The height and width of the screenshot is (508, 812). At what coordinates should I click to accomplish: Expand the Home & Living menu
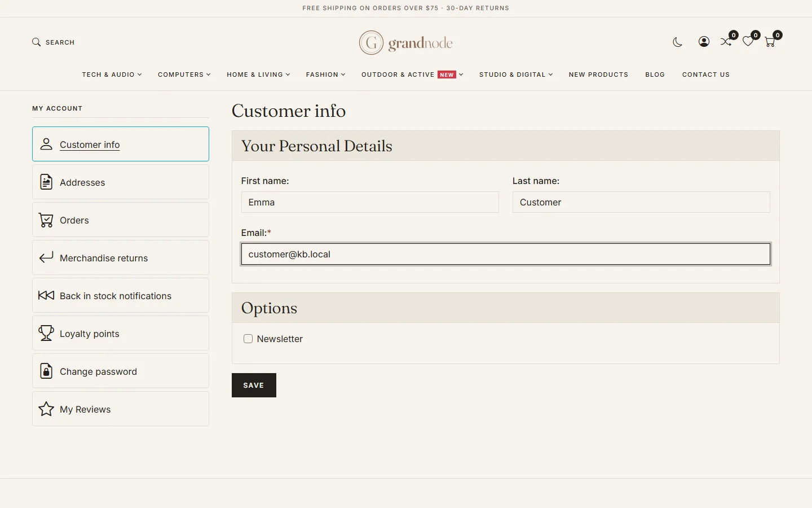[258, 75]
